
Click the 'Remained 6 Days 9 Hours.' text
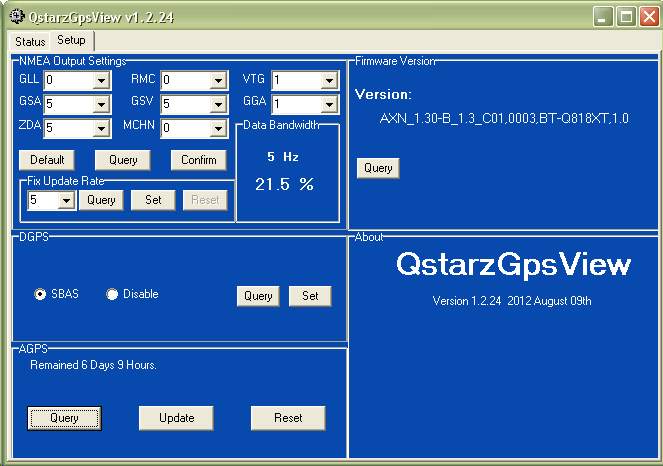click(x=93, y=365)
